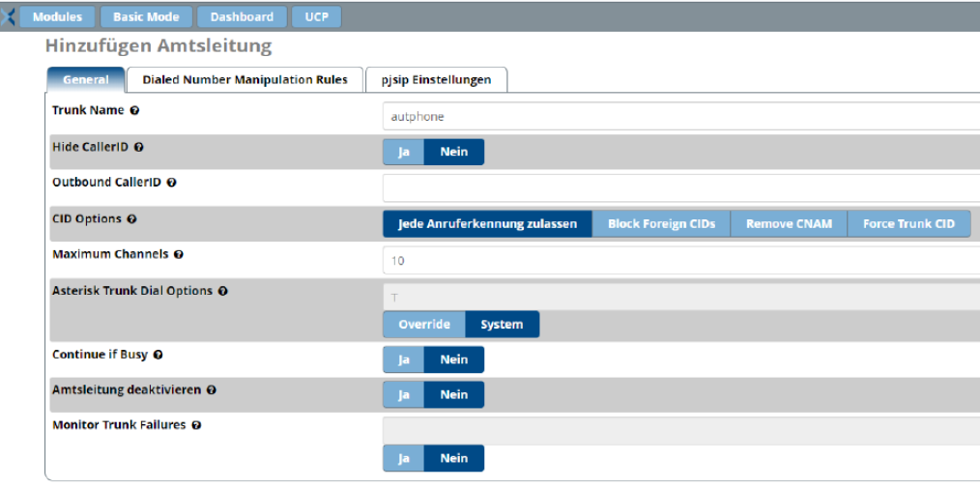The width and height of the screenshot is (980, 488).
Task: Click help icon beside CID Options
Action: click(131, 219)
